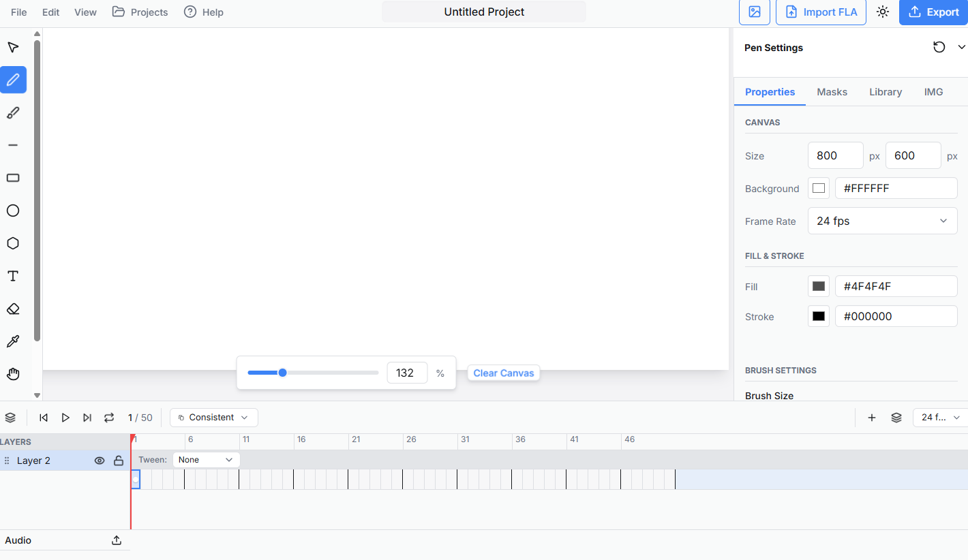
Task: Reset Pen Settings with the undo icon
Action: point(939,47)
